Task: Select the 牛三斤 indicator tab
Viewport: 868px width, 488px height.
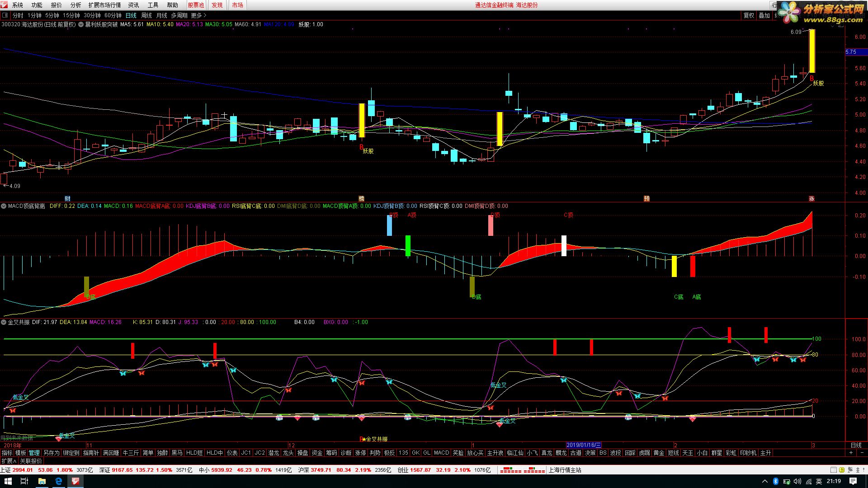Action: coord(131,453)
